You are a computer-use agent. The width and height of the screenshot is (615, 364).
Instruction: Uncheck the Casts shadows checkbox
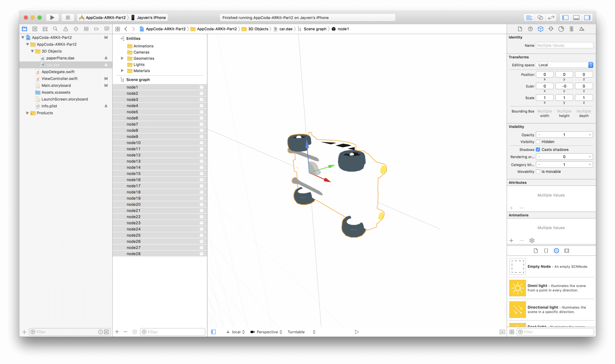tap(538, 150)
